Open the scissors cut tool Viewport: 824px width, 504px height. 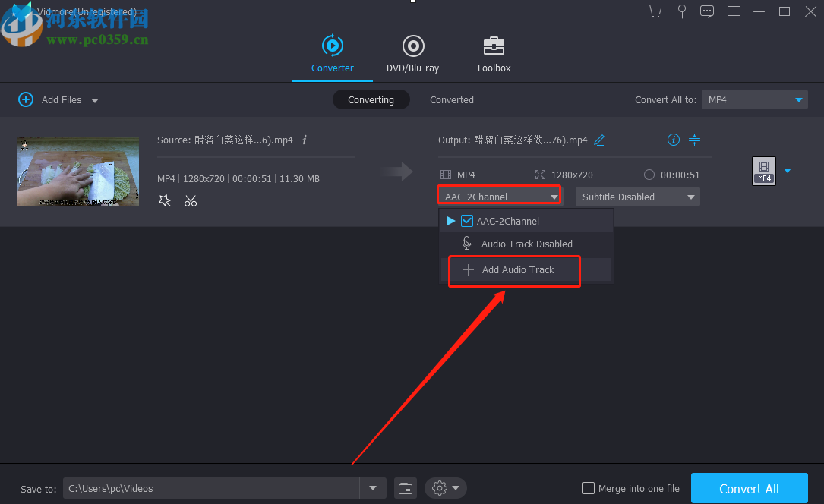pyautogui.click(x=191, y=200)
